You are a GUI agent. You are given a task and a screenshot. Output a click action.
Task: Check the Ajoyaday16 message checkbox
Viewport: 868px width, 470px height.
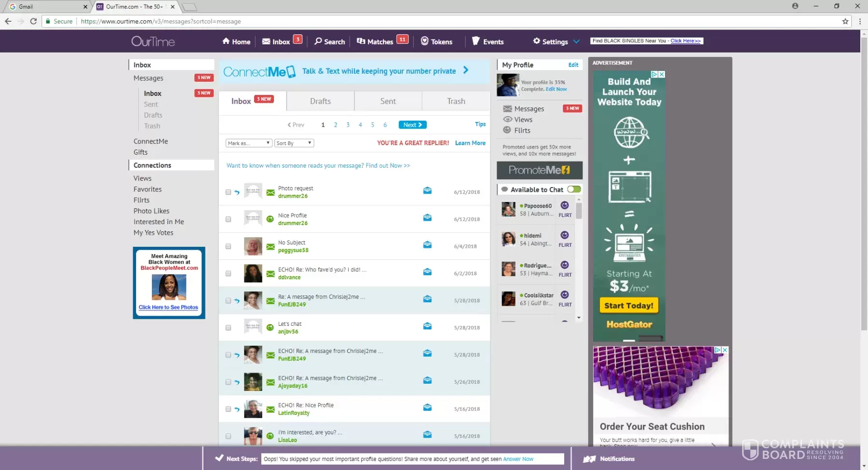click(229, 382)
